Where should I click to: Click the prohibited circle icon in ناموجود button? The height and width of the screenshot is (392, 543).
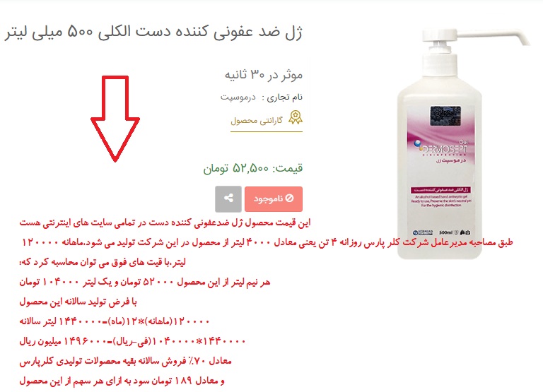tap(289, 198)
